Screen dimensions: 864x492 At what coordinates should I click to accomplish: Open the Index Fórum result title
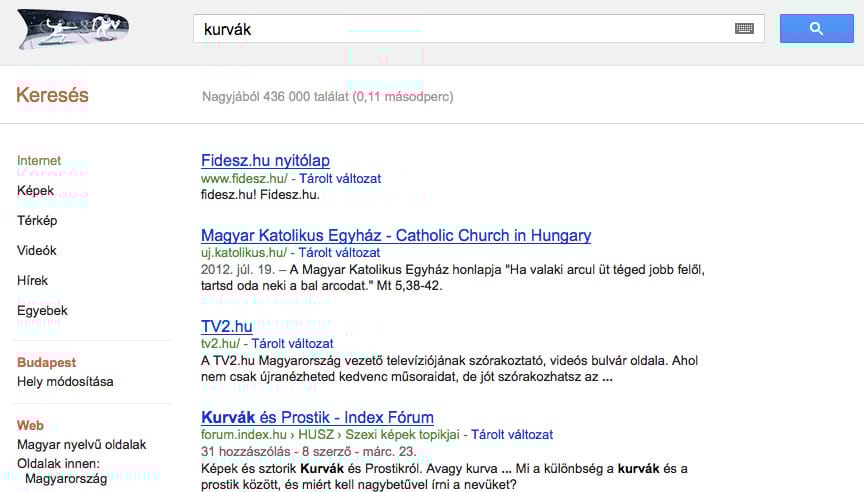click(317, 417)
